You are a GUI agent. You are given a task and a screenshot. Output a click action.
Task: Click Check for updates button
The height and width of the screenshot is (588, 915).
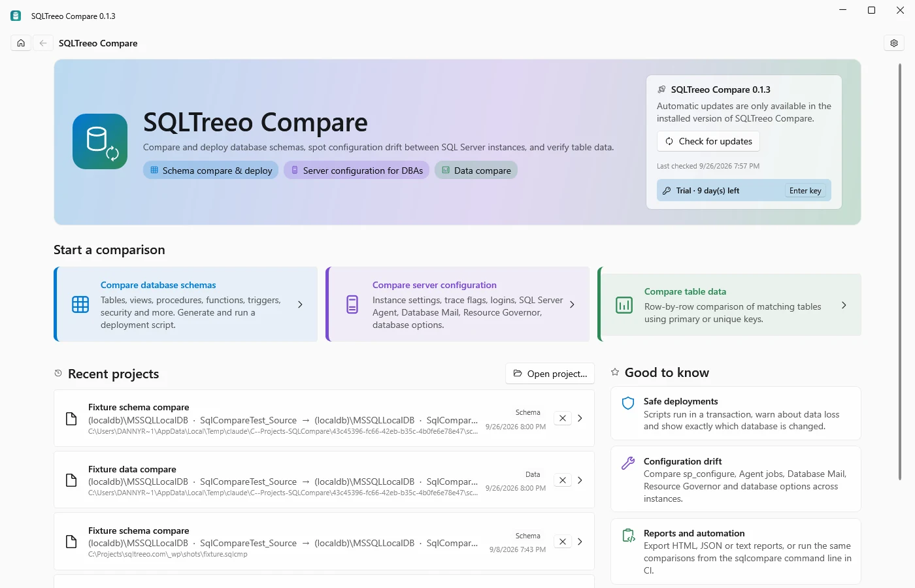[708, 141]
